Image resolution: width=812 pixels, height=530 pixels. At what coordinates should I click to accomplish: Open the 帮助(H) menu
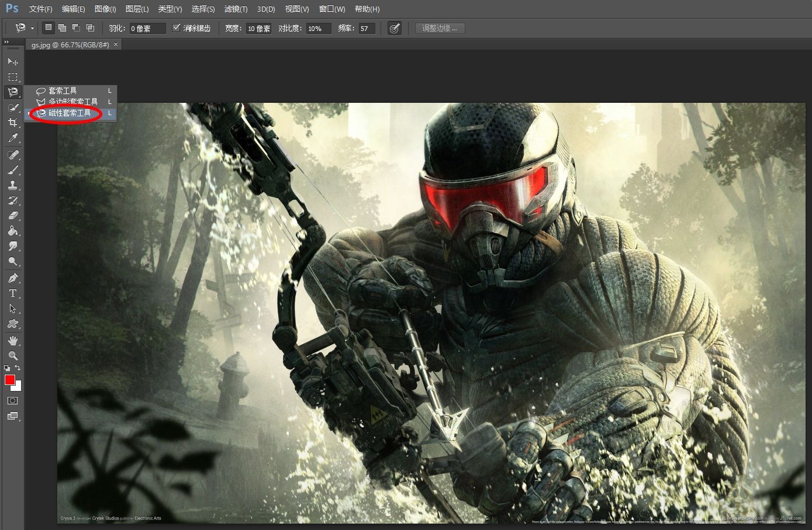point(367,9)
